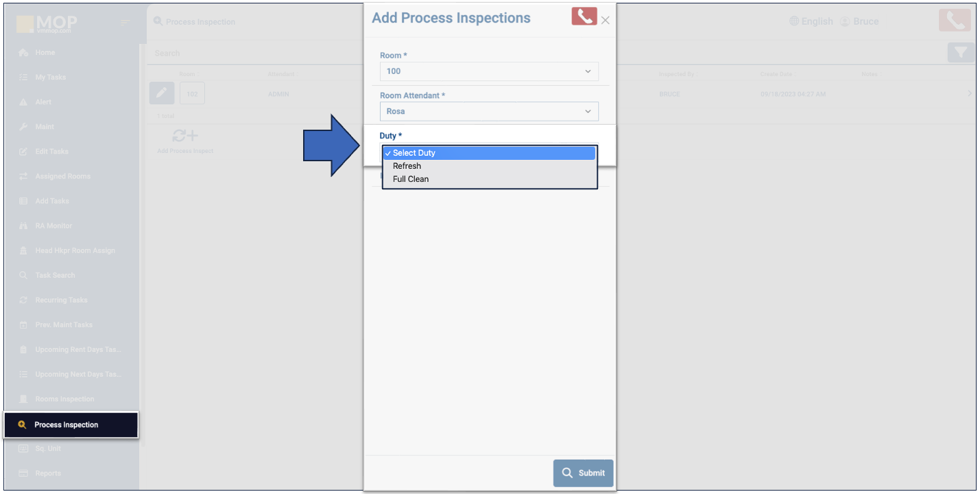Click the red phone icon in dialog header
The height and width of the screenshot is (494, 980).
584,16
